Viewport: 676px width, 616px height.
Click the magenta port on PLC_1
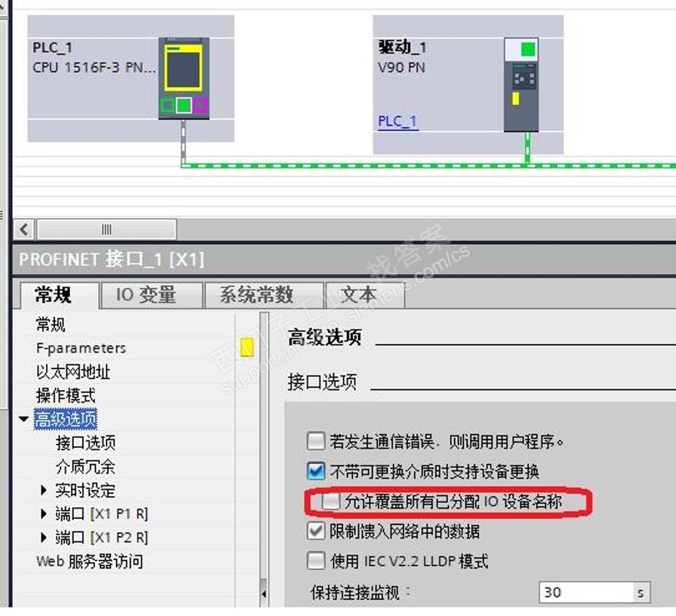click(200, 104)
